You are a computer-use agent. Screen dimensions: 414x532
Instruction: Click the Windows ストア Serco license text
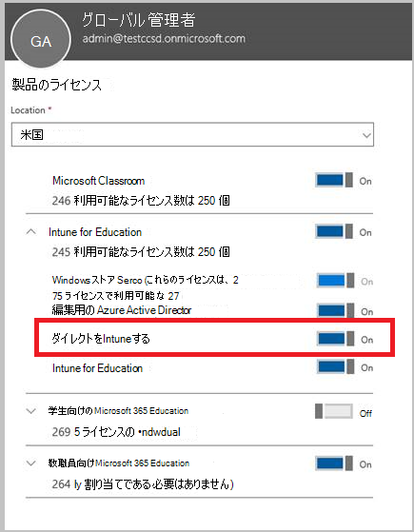pyautogui.click(x=146, y=287)
